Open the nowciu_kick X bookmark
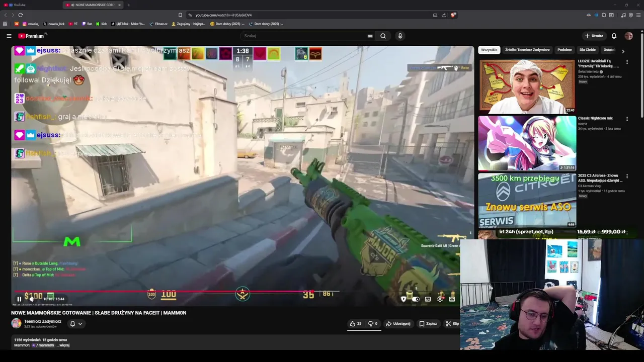This screenshot has height=362, width=644. [x=54, y=24]
